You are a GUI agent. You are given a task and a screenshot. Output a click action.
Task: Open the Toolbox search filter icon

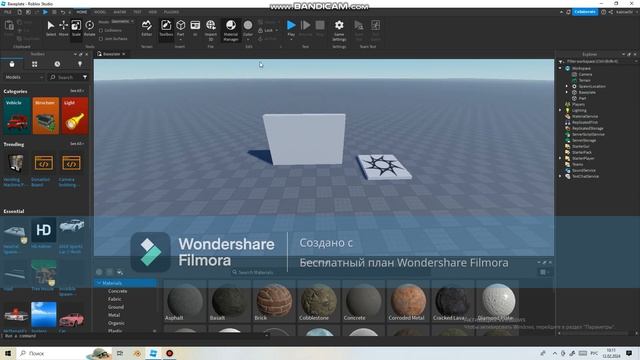click(x=85, y=77)
